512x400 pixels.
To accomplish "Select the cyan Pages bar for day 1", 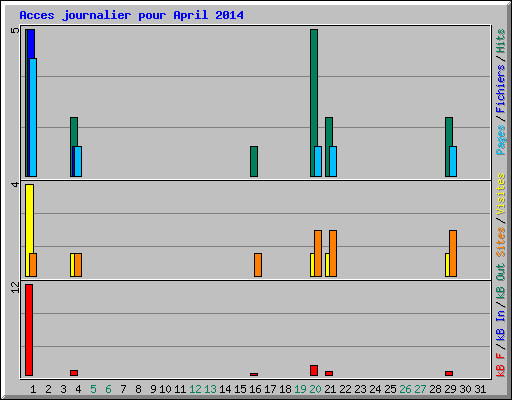I will pos(33,117).
